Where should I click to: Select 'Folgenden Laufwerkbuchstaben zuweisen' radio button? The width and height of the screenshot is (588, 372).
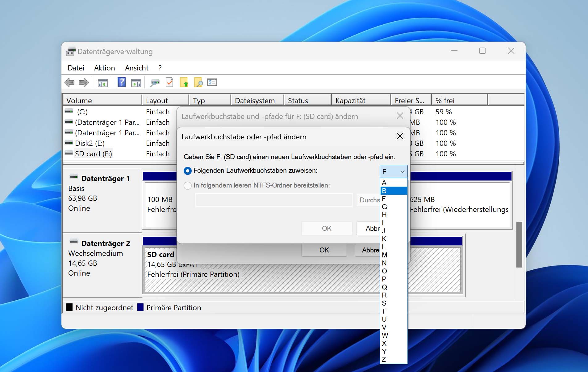coord(187,171)
